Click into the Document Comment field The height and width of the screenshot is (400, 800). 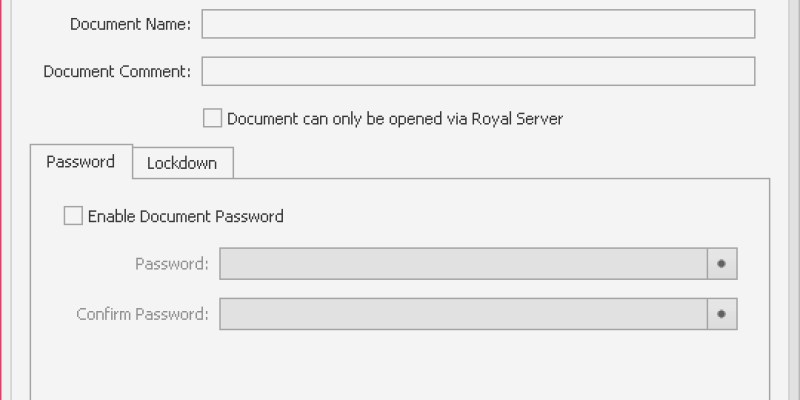pyautogui.click(x=478, y=71)
